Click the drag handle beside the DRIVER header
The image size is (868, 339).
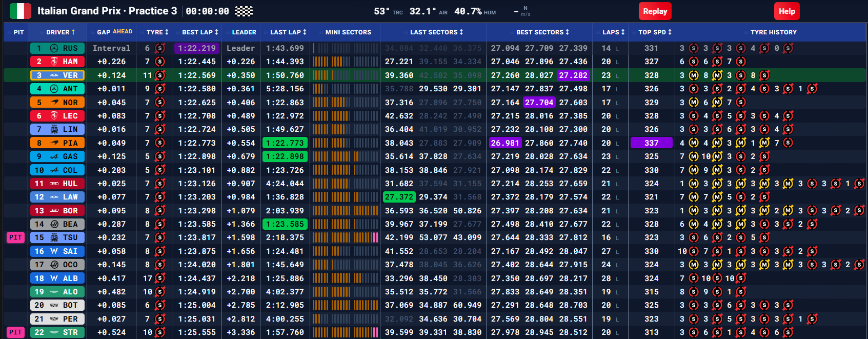tap(42, 32)
